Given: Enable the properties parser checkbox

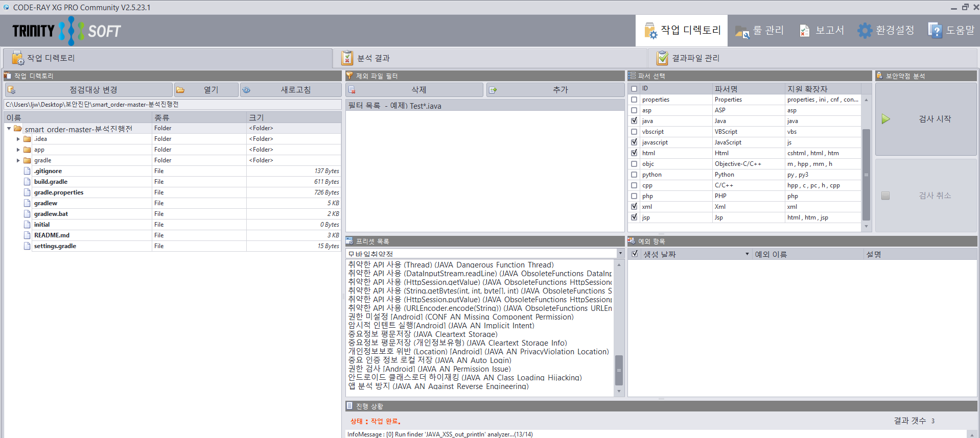Looking at the screenshot, I should click(x=634, y=100).
